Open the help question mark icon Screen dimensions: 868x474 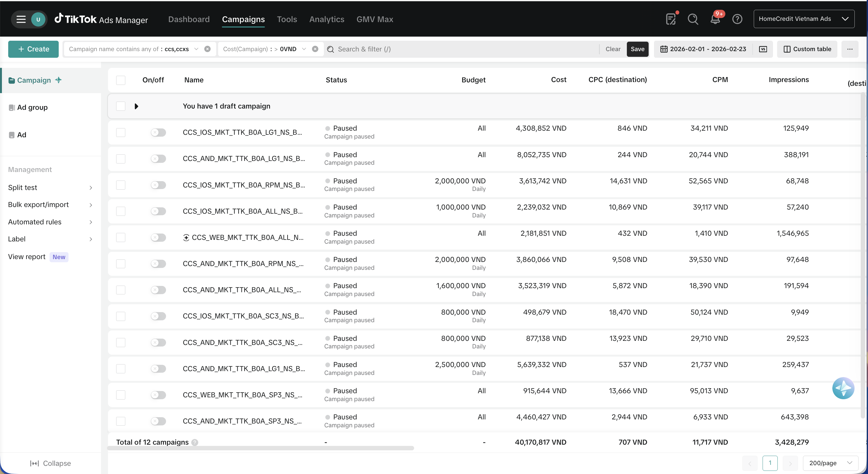(737, 19)
